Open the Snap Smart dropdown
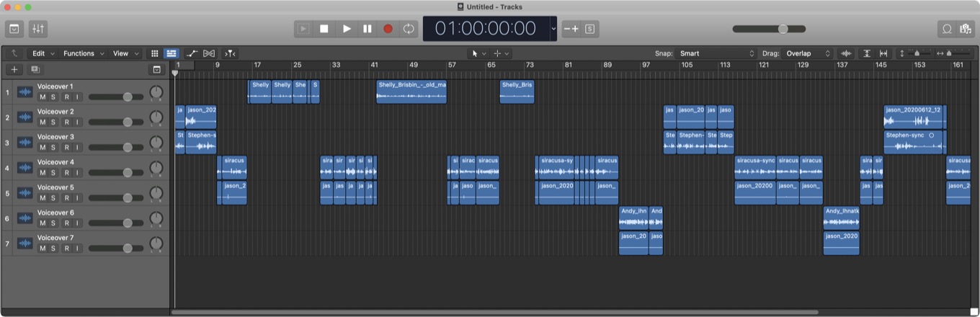 (x=716, y=53)
